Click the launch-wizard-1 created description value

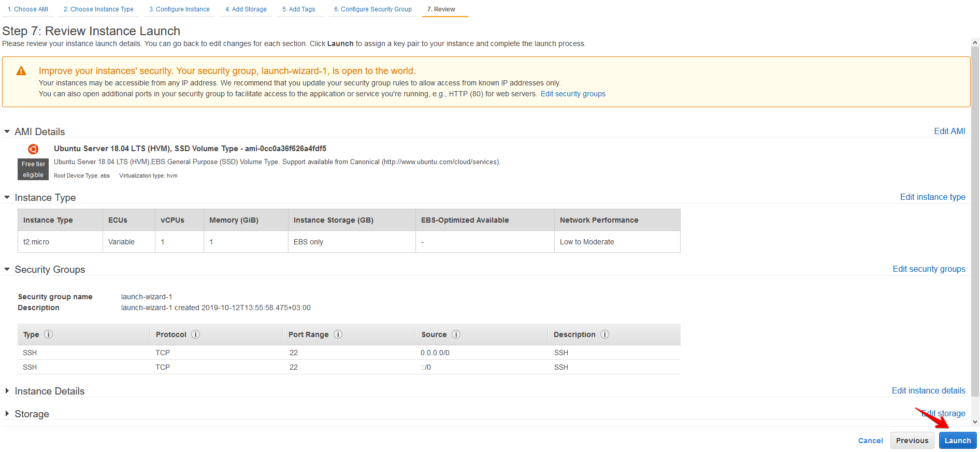(216, 308)
